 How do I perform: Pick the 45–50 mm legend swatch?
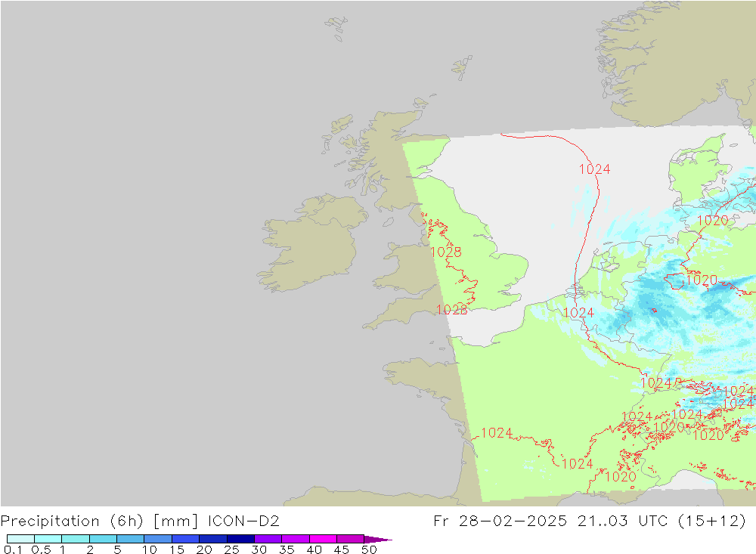coord(350,539)
